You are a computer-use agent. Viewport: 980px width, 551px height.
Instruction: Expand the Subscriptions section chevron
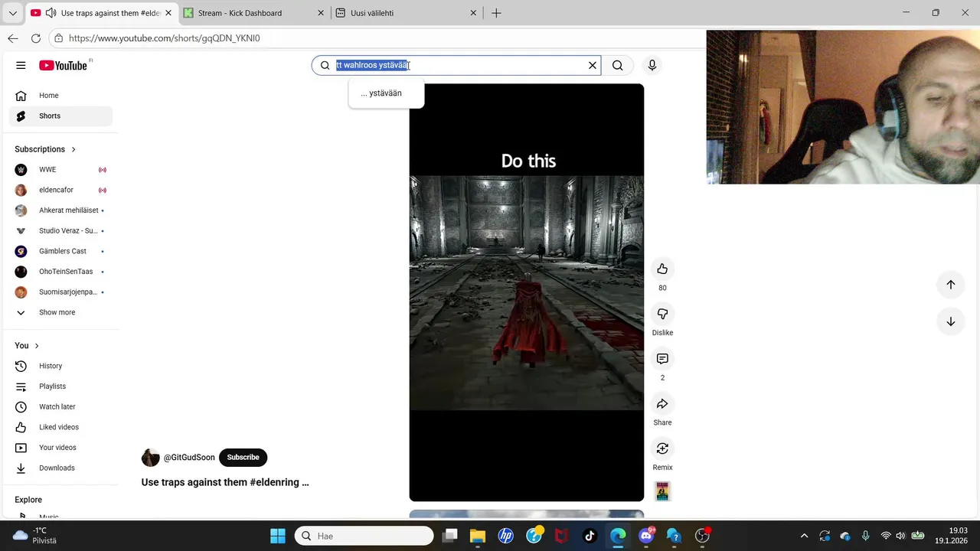coord(73,149)
